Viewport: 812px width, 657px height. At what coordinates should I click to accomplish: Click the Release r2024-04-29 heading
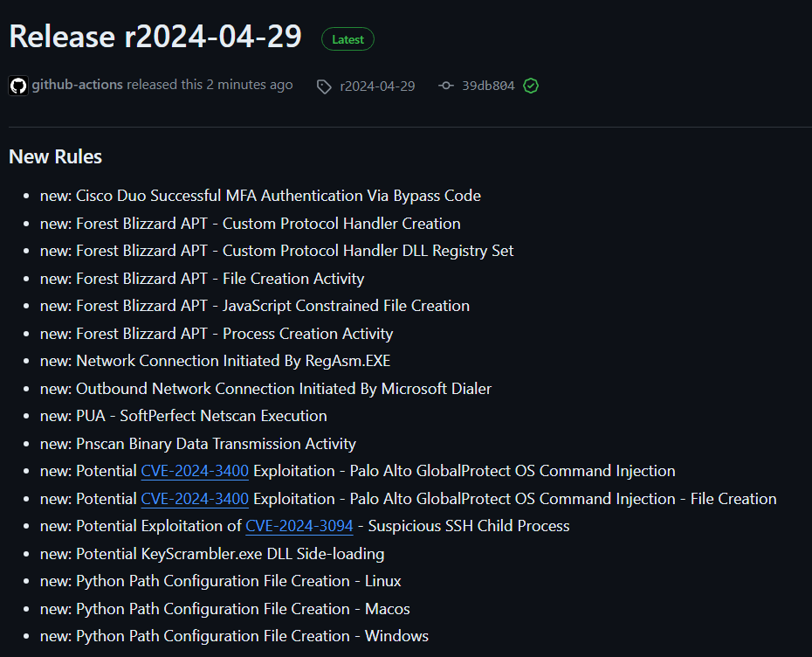155,37
